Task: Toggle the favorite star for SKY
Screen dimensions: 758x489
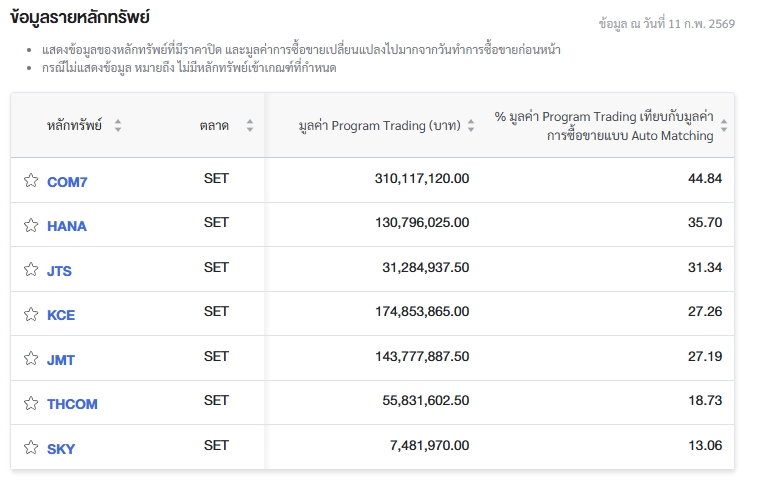Action: pos(31,448)
